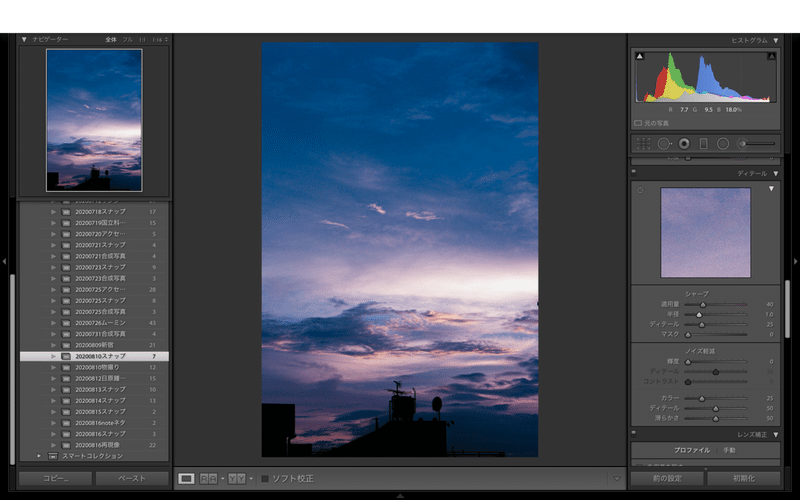Toggle レンズ補正 panel on/off switch
The width and height of the screenshot is (800, 500).
(x=634, y=433)
